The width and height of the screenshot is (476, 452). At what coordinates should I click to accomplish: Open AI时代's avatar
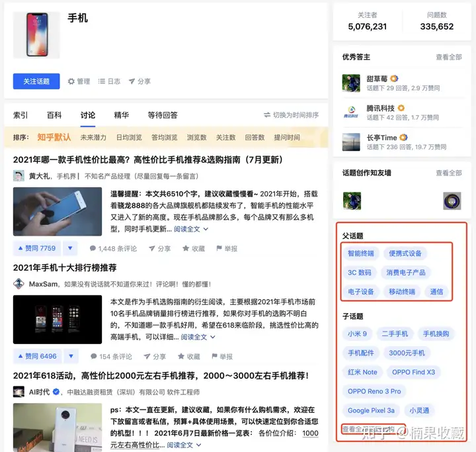(x=19, y=392)
